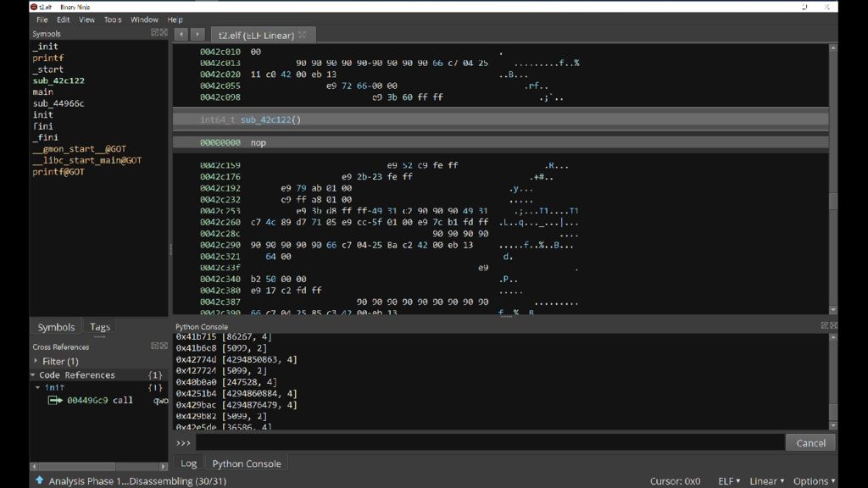
Task: Collapse the Code References tree
Action: (x=33, y=374)
